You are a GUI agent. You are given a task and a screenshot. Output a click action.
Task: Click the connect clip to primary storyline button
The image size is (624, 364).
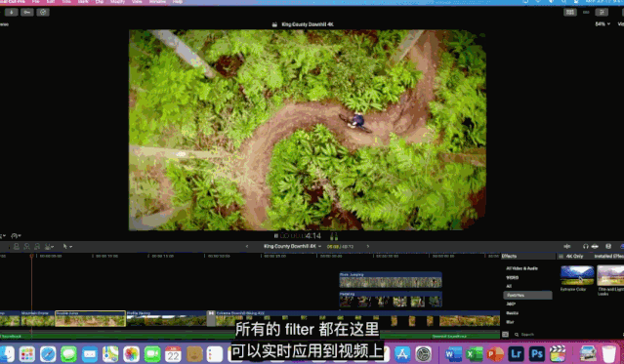[17, 247]
